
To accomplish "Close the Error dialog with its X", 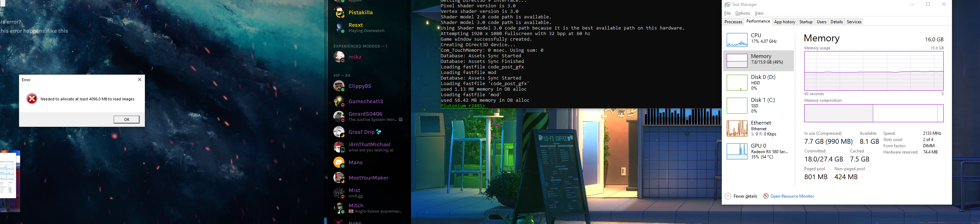I will pyautogui.click(x=140, y=80).
